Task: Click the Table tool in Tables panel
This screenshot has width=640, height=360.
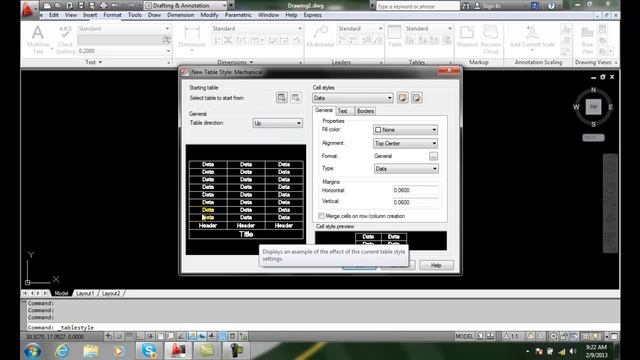Action: [x=395, y=36]
